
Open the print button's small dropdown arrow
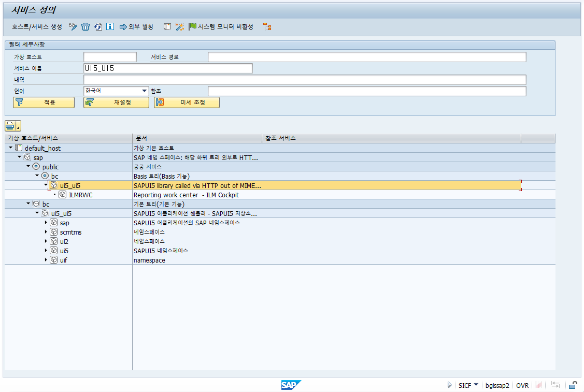click(18, 126)
